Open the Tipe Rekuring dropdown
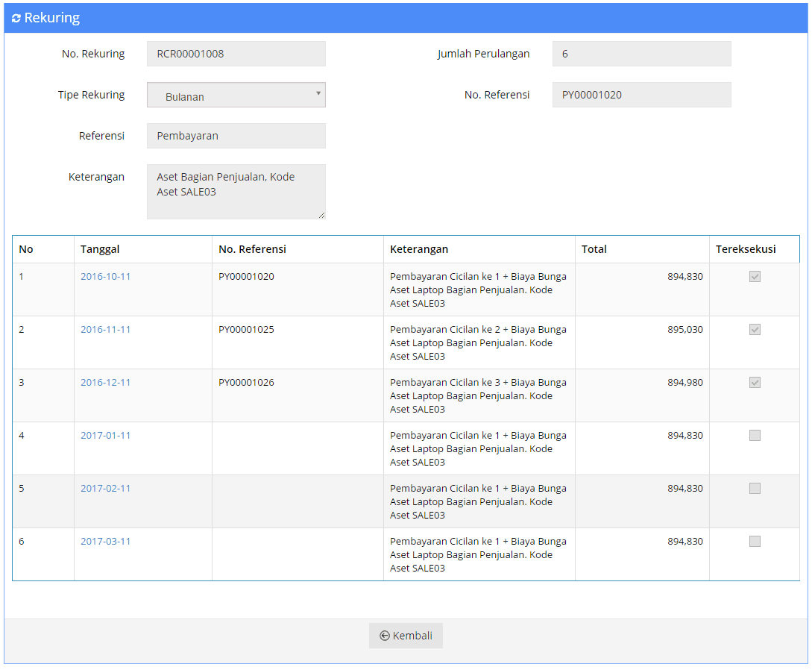This screenshot has height=670, width=812. point(236,96)
